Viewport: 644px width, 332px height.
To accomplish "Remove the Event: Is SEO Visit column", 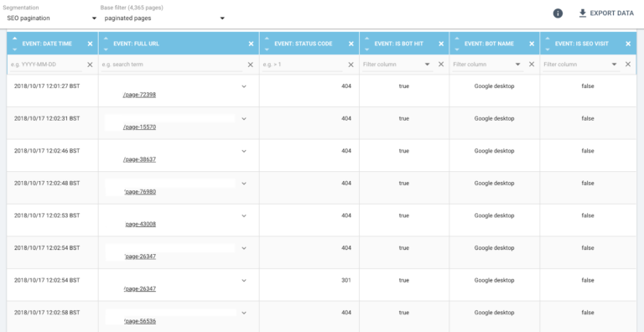I will coord(628,44).
